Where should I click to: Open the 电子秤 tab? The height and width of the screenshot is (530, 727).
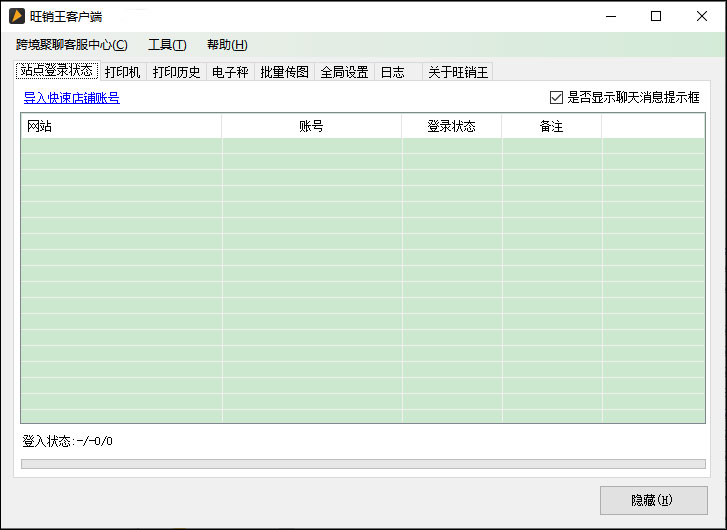tap(230, 72)
